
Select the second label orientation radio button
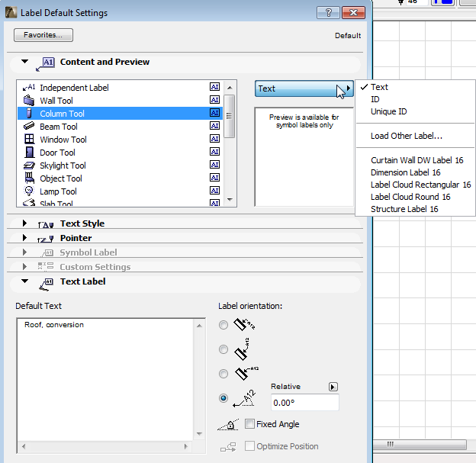(x=224, y=349)
